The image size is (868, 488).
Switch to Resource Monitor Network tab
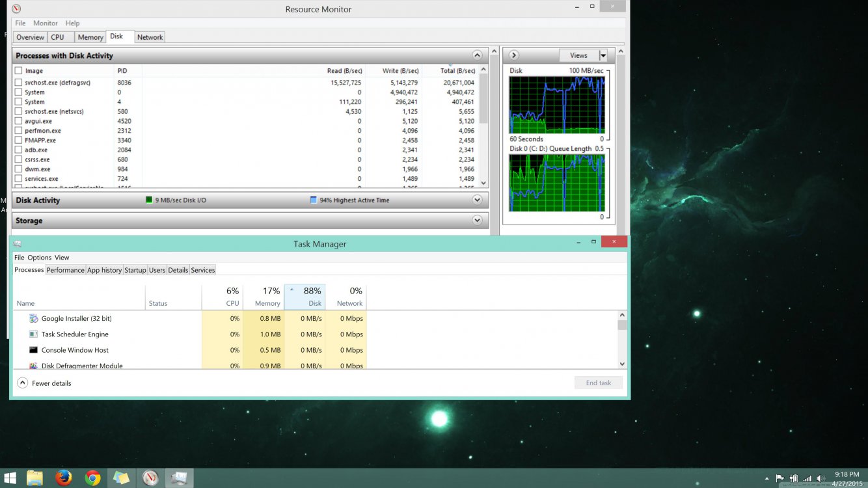[150, 37]
